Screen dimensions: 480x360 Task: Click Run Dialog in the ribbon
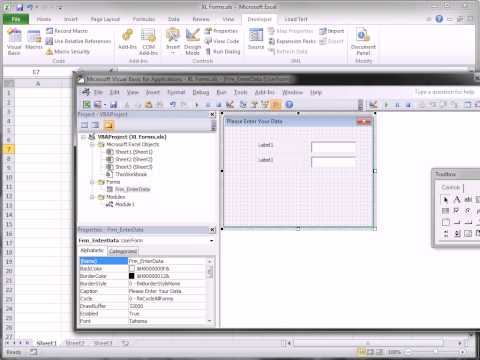(x=223, y=52)
